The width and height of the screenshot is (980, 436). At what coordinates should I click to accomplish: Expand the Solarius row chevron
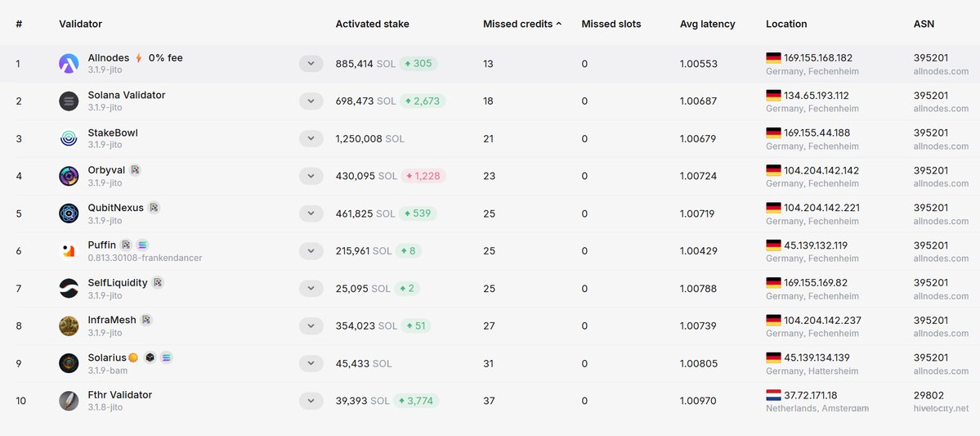point(311,363)
